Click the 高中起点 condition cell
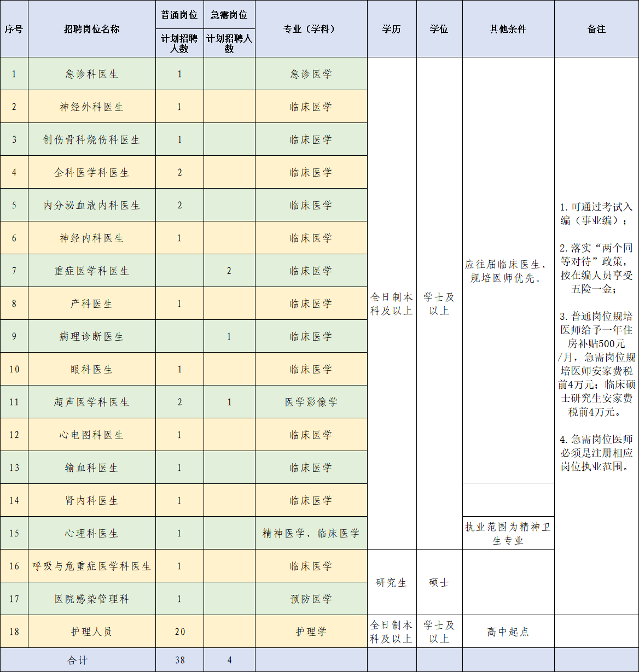The height and width of the screenshot is (672, 639). 508,632
